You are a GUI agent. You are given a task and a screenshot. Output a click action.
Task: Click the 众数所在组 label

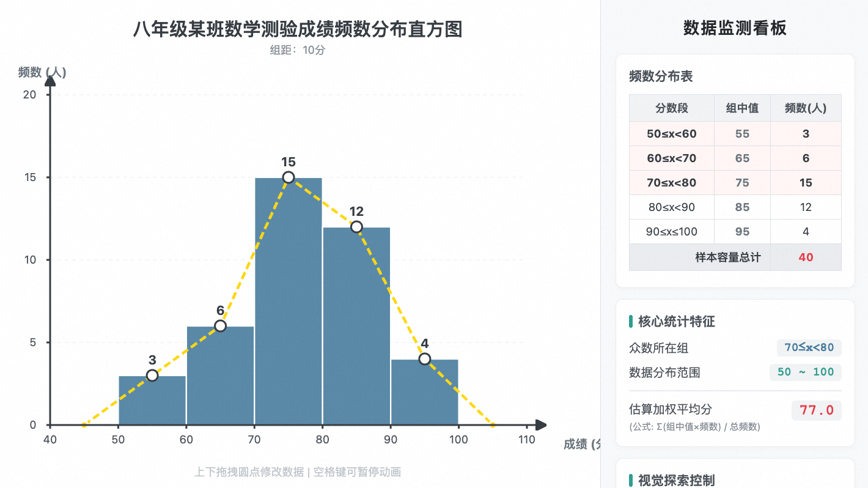[x=658, y=348]
